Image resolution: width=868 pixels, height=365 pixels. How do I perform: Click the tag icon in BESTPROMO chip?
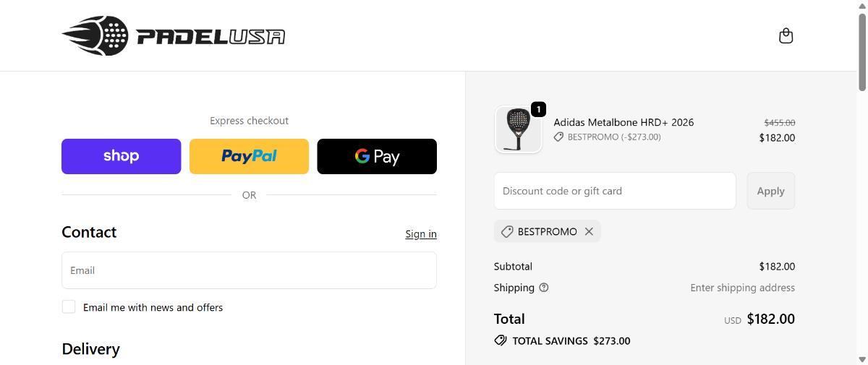tap(507, 231)
